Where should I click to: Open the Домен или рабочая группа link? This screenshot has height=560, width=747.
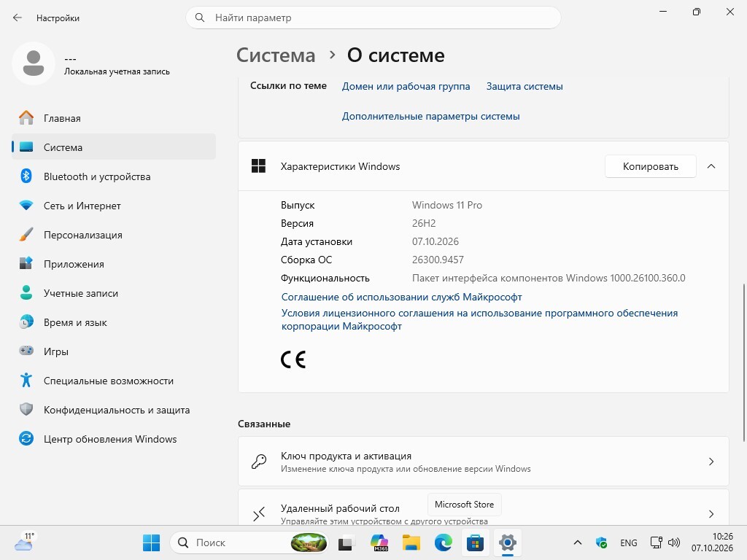point(406,86)
